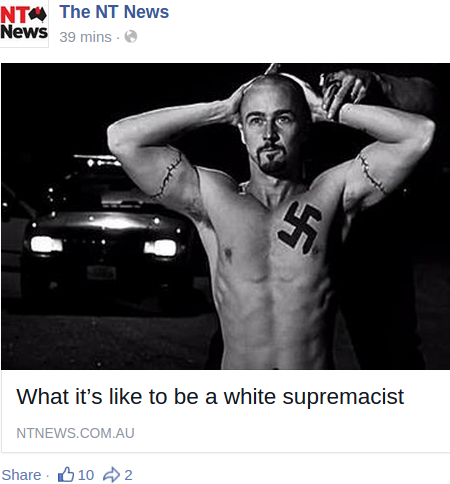Click the globe public audience icon
Viewport: 450px width, 484px height.
pos(131,37)
